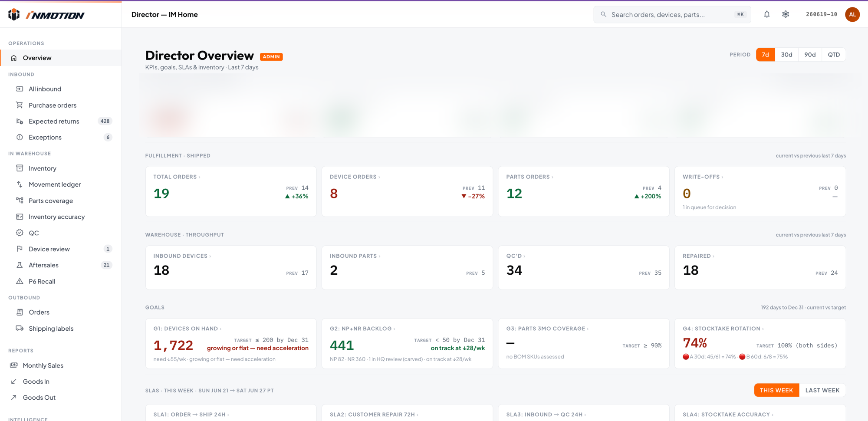
Task: Click the Device review flag icon
Action: click(x=20, y=249)
